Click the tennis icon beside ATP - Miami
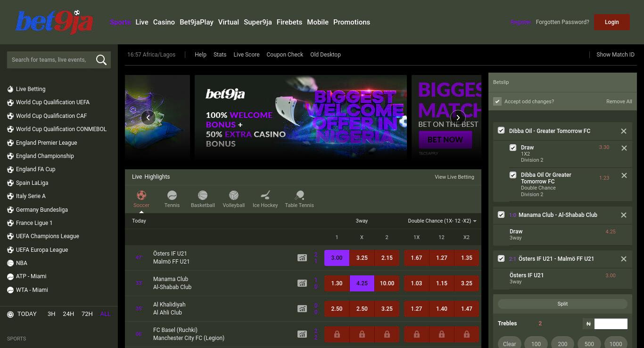The width and height of the screenshot is (644, 348). click(10, 276)
